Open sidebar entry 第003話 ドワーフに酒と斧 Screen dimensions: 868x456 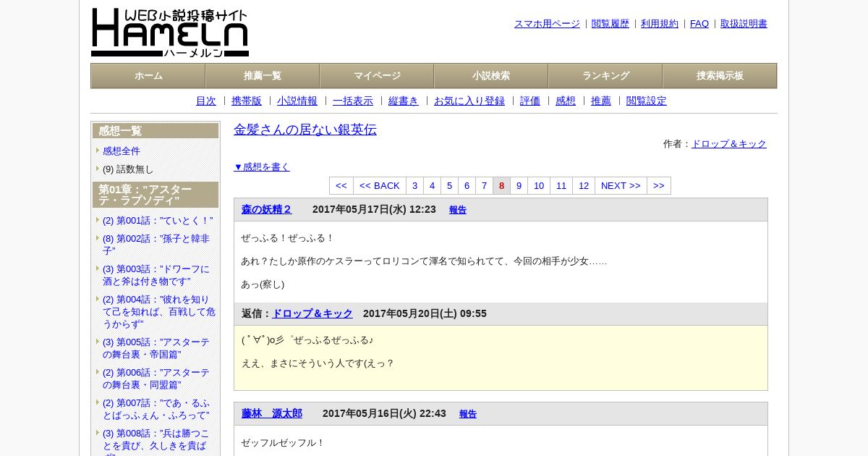tap(156, 275)
